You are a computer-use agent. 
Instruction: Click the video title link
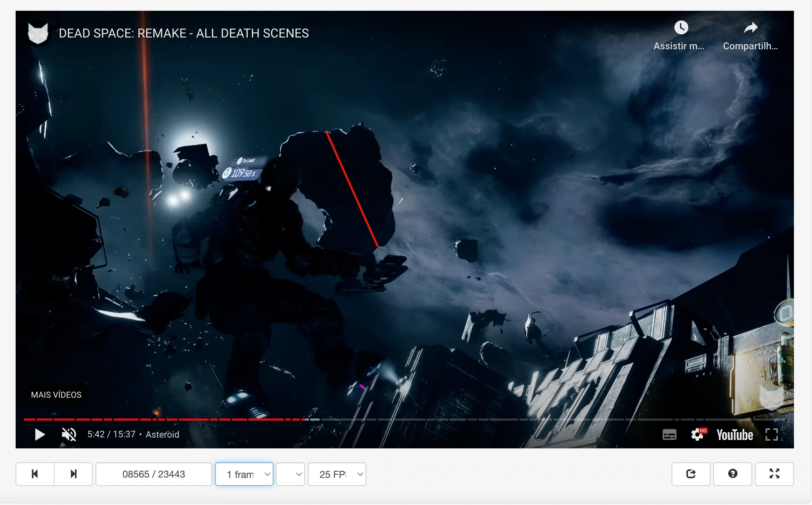click(x=183, y=33)
